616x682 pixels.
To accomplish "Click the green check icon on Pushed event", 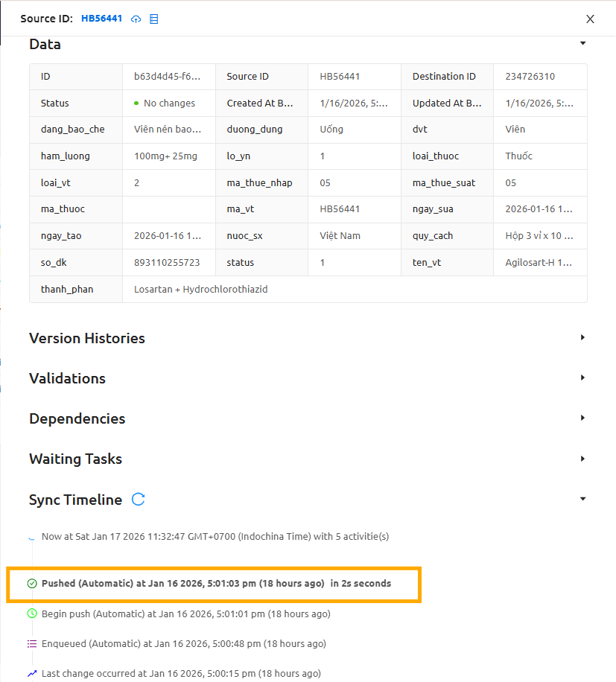I will [x=32, y=583].
